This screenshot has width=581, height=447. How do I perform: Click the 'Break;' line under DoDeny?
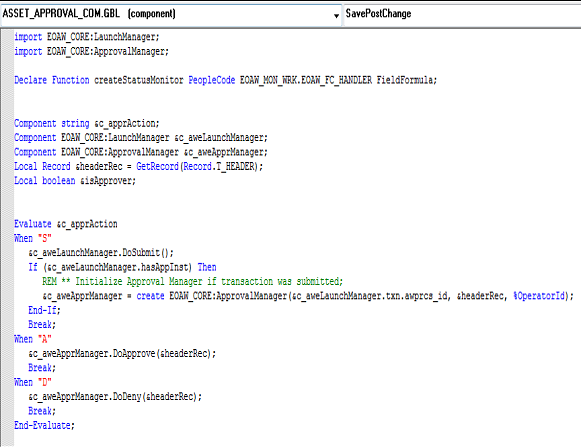tap(42, 411)
